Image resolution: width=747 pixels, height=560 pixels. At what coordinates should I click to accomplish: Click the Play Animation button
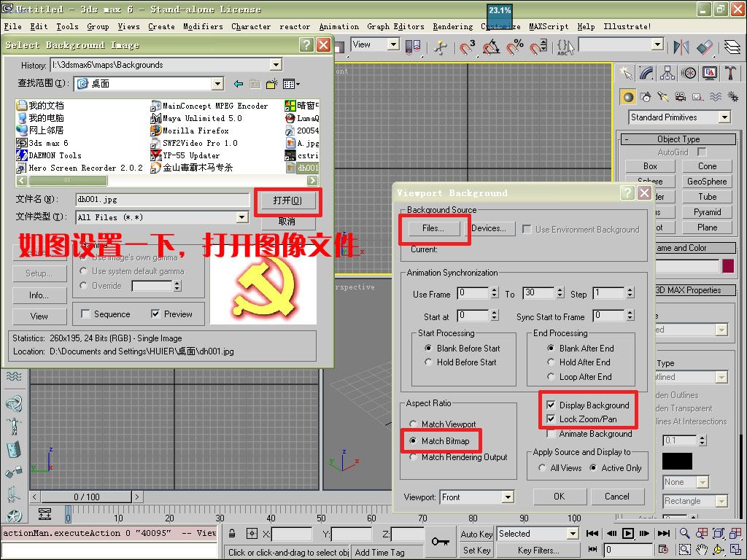click(627, 534)
